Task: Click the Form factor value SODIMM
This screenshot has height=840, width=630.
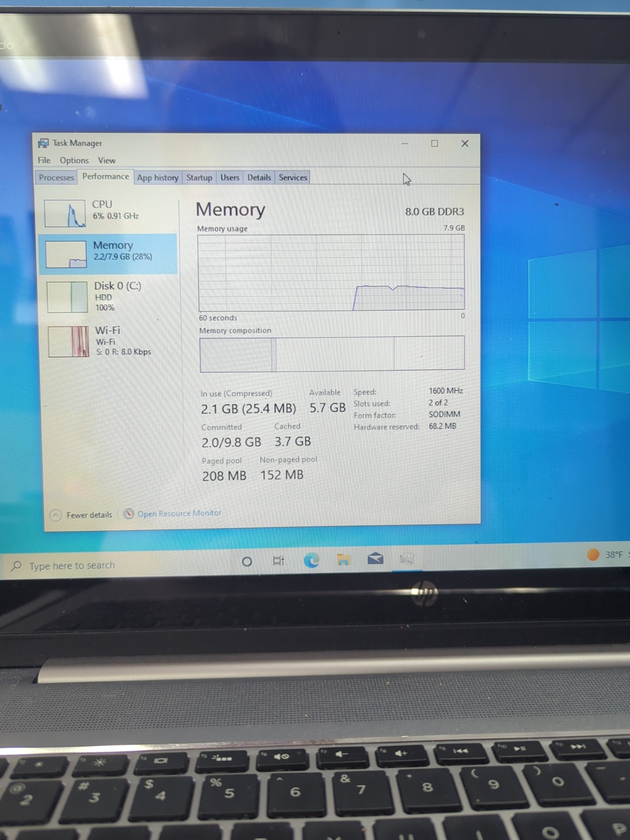Action: pos(444,414)
